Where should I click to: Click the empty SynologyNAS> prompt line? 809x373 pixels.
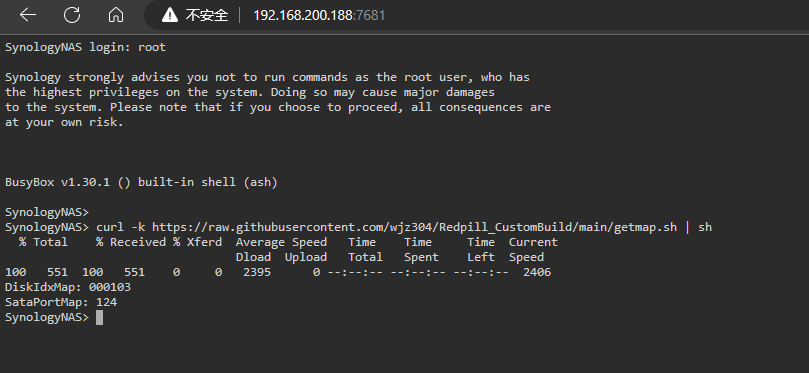(47, 212)
